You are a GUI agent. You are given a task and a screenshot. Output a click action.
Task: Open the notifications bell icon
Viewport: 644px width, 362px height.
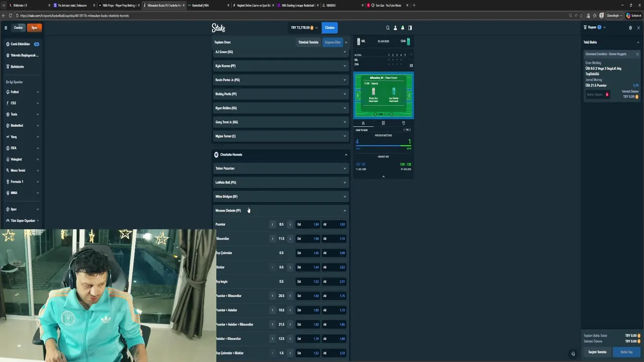pyautogui.click(x=403, y=28)
